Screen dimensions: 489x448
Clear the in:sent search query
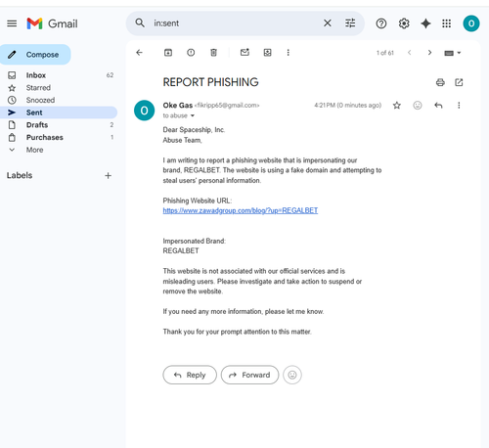[328, 23]
